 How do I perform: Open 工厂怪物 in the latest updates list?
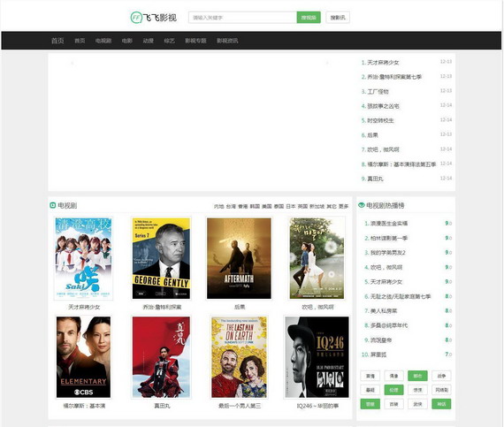(378, 92)
